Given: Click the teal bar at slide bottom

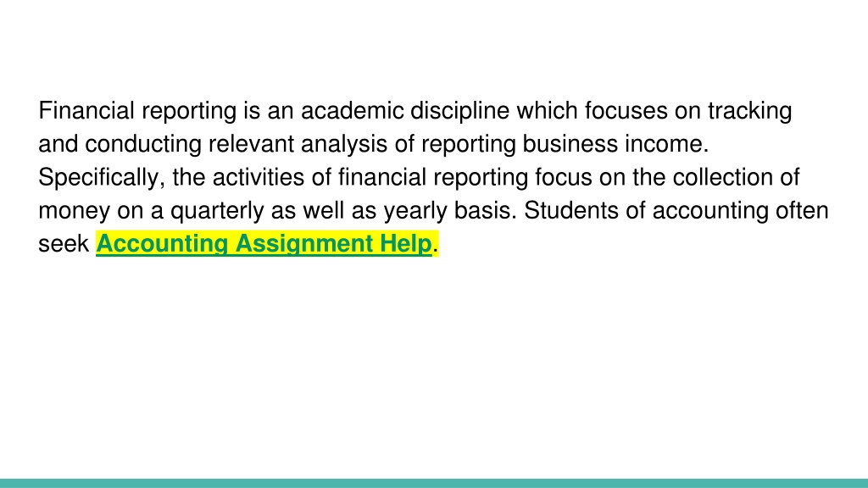Looking at the screenshot, I should [x=434, y=483].
